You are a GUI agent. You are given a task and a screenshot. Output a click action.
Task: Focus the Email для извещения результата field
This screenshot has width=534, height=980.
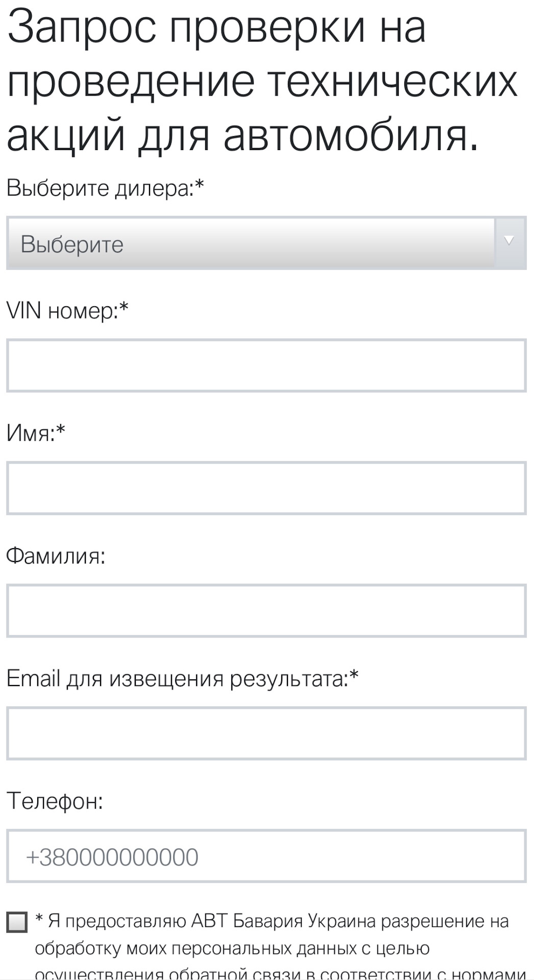266,733
